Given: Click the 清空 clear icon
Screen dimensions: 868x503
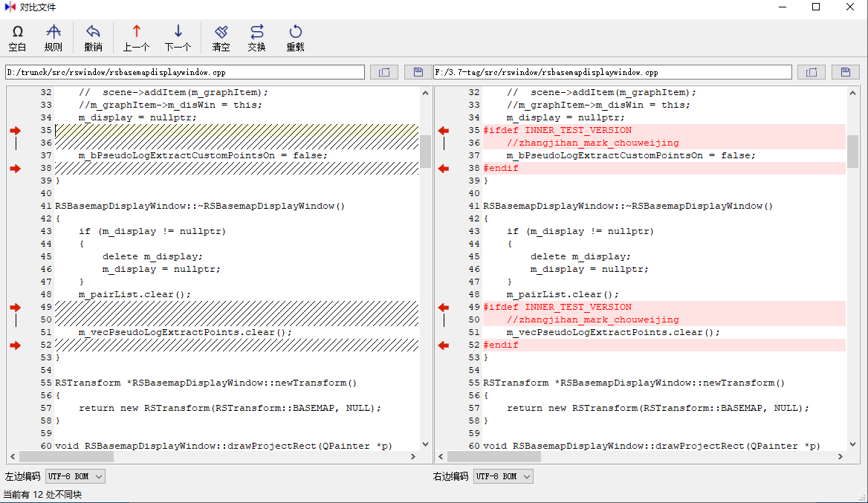Looking at the screenshot, I should point(221,38).
